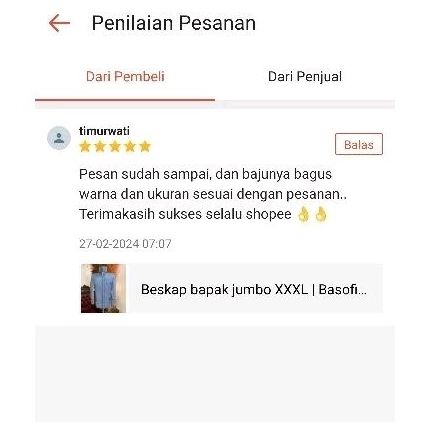Tap the Balas reply button
This screenshot has height=422, width=422.
pos(359,144)
